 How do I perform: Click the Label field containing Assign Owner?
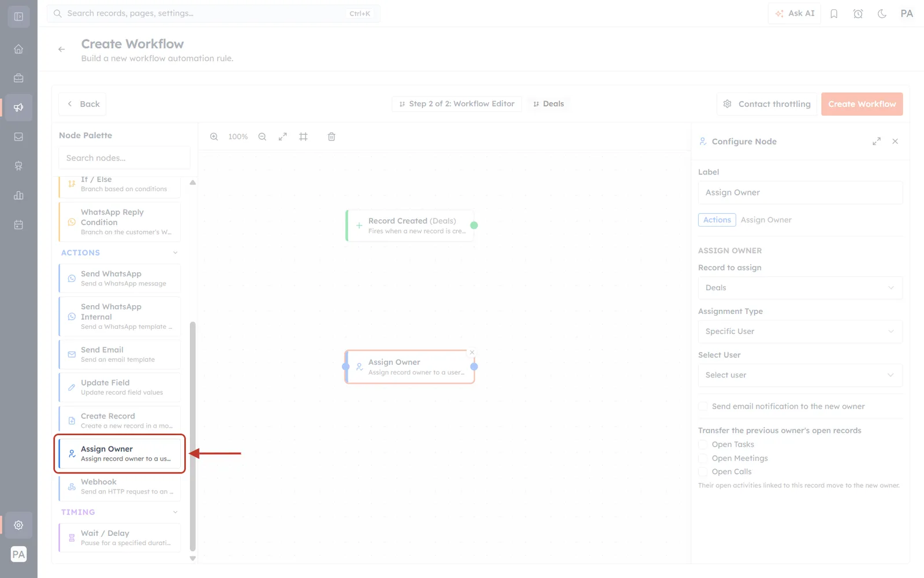pos(800,192)
